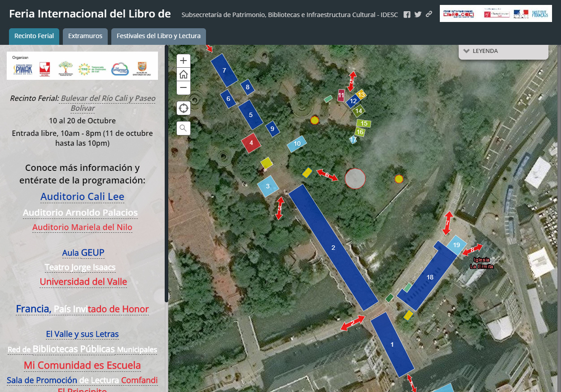
Task: Open the Twitter icon in the header
Action: (x=417, y=14)
